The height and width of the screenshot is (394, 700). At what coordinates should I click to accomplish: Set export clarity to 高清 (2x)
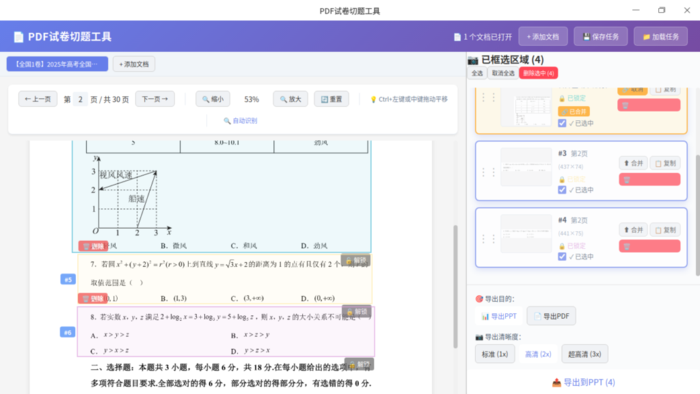tap(538, 354)
